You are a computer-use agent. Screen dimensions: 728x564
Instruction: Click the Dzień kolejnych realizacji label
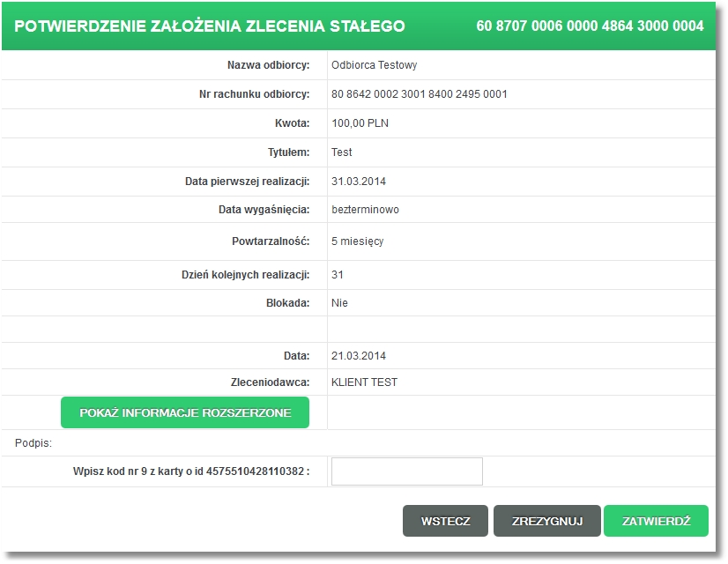click(x=245, y=274)
